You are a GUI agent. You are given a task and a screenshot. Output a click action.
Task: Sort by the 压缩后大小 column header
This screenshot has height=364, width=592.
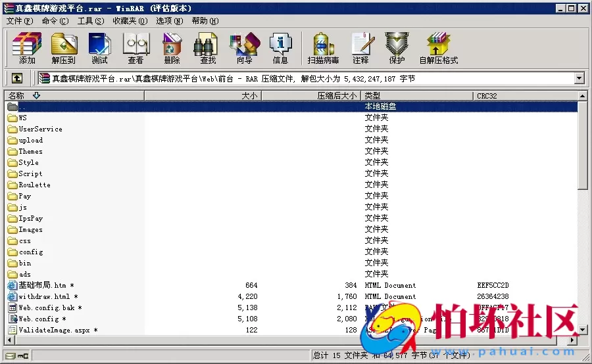coord(312,96)
